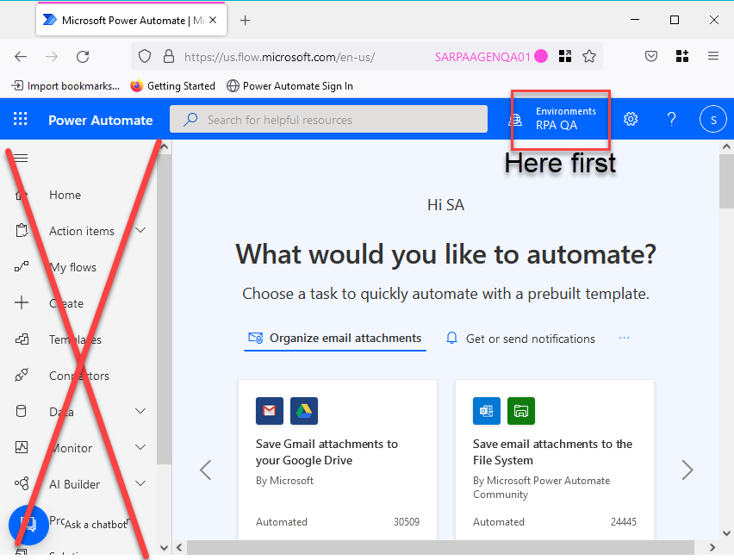Click the Settings gear icon
Viewport: 734px width, 560px height.
[x=631, y=119]
